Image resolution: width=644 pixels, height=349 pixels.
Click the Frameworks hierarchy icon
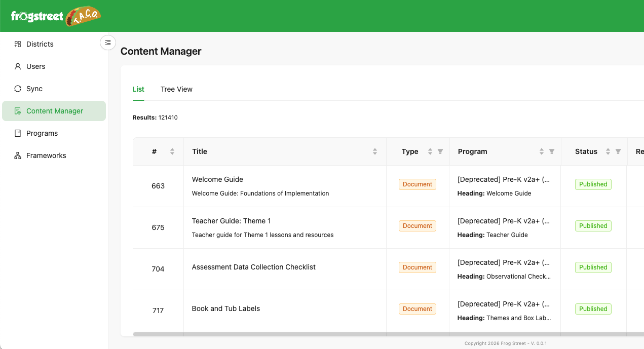pos(18,156)
